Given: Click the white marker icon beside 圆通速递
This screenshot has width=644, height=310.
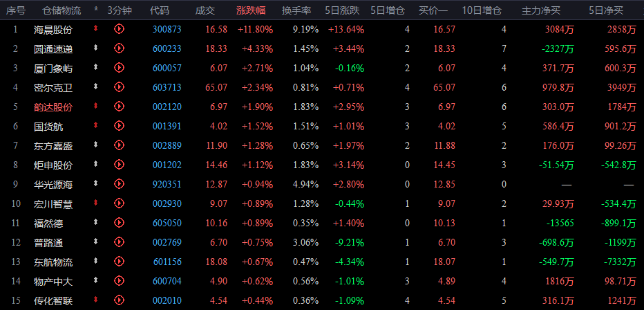Looking at the screenshot, I should [x=95, y=48].
